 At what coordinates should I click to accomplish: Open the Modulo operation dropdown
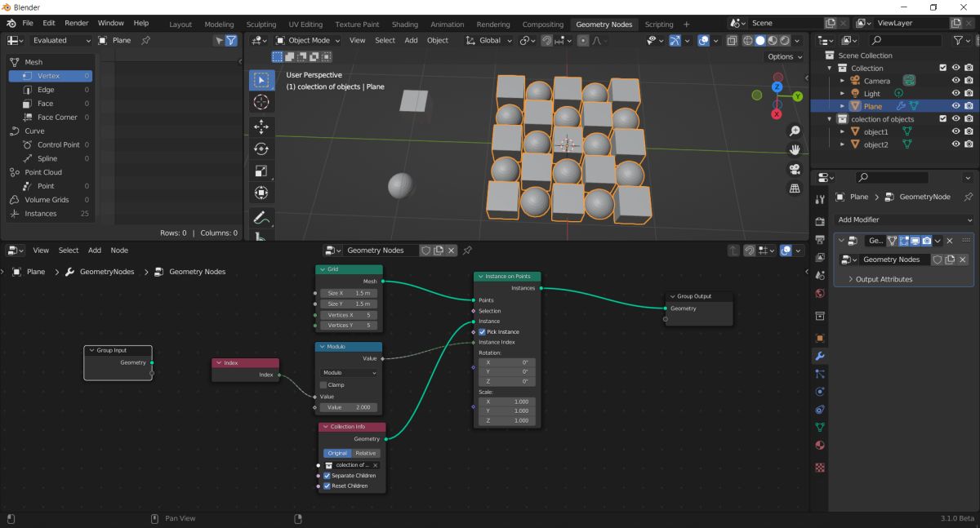[349, 372]
